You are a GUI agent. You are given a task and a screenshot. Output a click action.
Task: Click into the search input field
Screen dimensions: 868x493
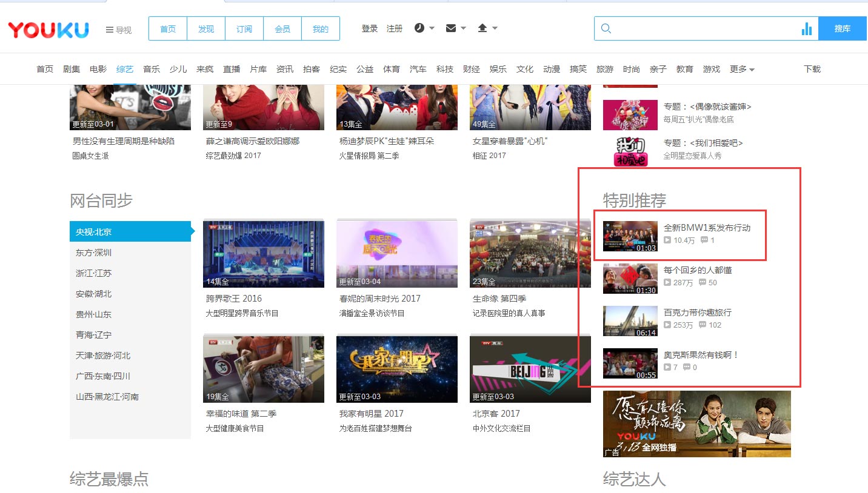(x=703, y=29)
